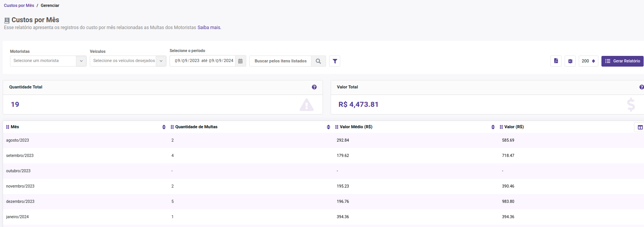
Task: Grab Valor (R$) column drag handle
Action: click(x=501, y=127)
